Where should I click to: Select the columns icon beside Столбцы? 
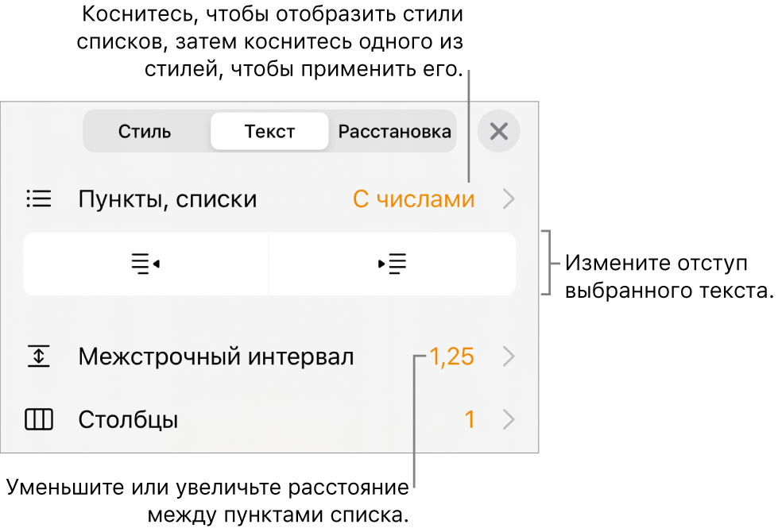(x=38, y=420)
